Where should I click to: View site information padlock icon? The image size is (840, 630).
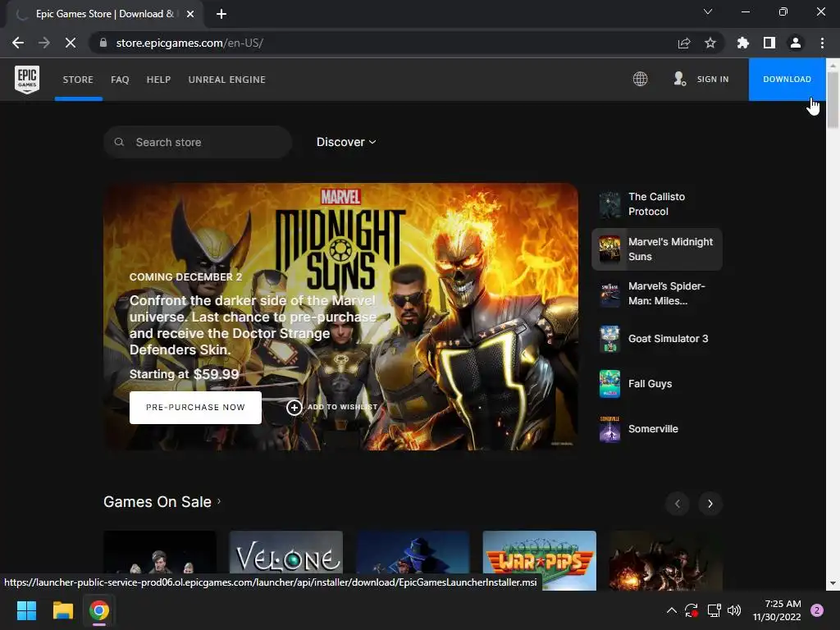103,43
